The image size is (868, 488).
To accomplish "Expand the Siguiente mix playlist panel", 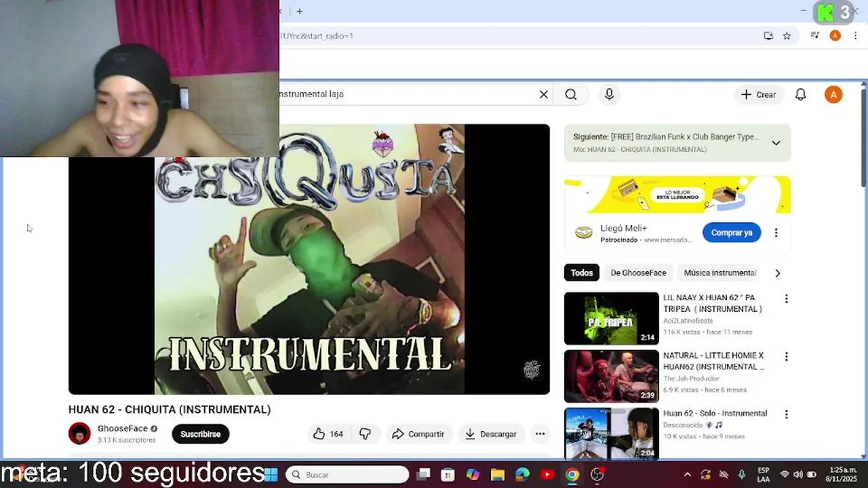I will pos(776,143).
